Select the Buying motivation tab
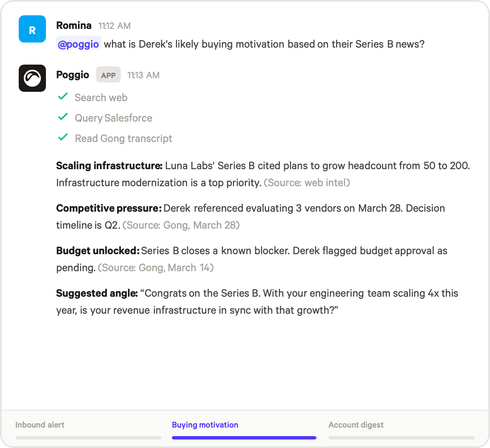490x448 pixels. [x=205, y=425]
